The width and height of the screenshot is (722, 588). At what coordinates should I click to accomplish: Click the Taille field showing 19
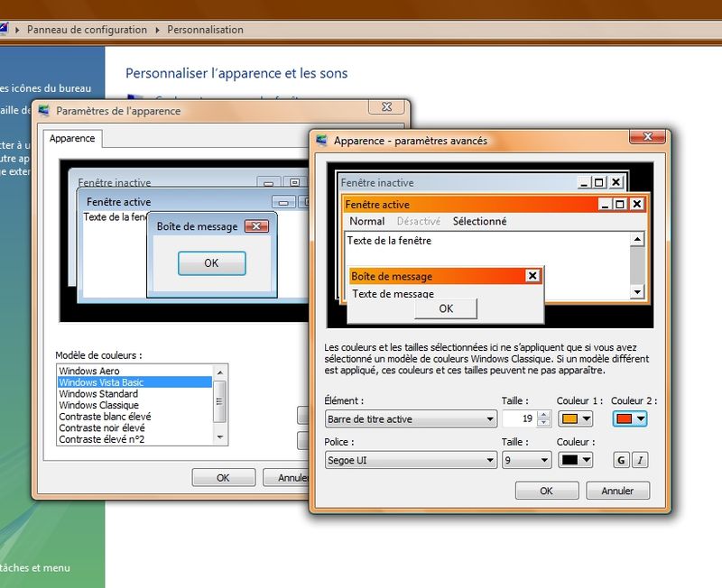(520, 418)
